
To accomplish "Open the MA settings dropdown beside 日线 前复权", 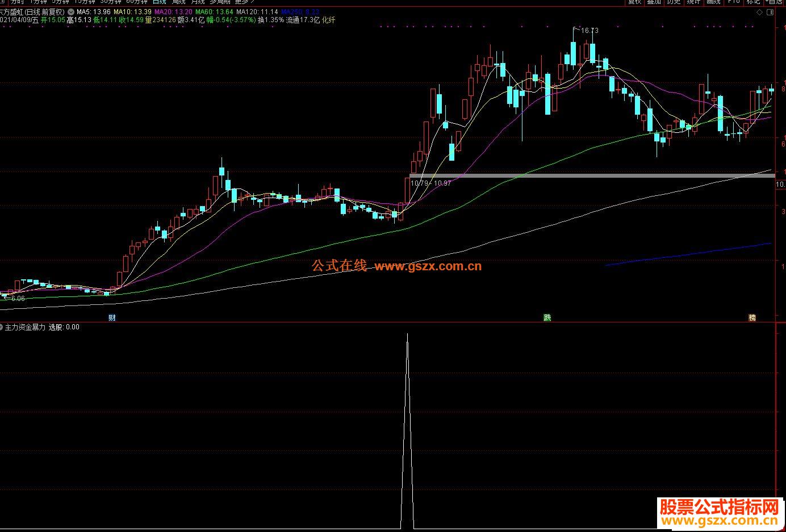I will (x=70, y=11).
